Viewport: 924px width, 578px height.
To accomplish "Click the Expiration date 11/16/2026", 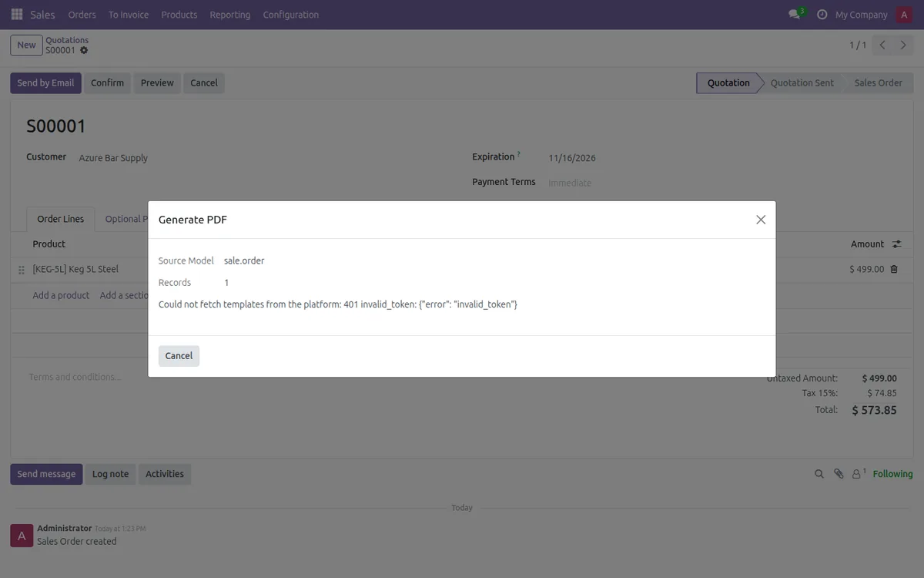I will point(572,158).
